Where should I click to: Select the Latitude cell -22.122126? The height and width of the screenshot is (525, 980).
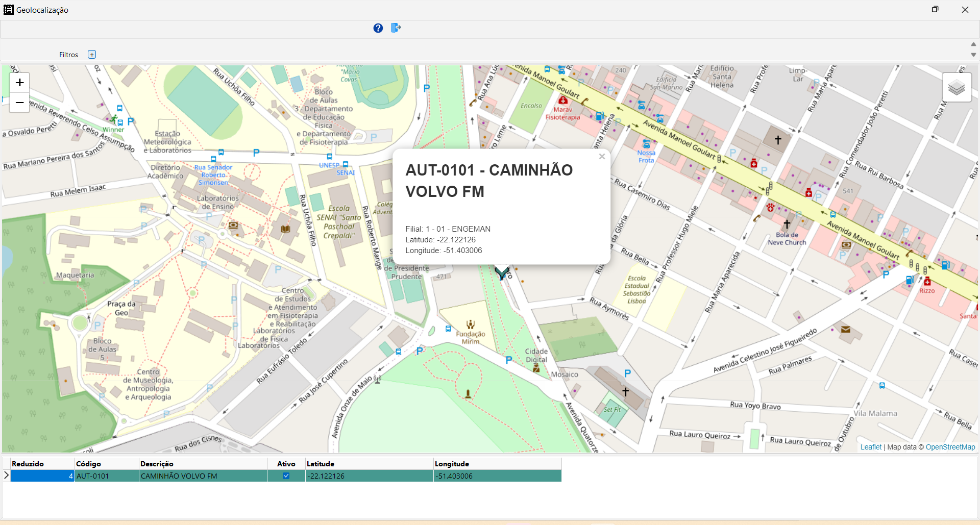click(369, 476)
